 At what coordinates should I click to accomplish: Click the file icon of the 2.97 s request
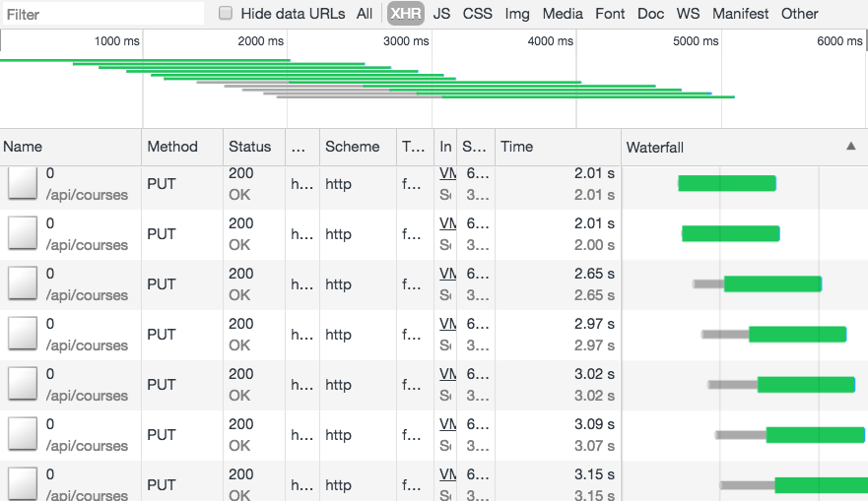[22, 334]
